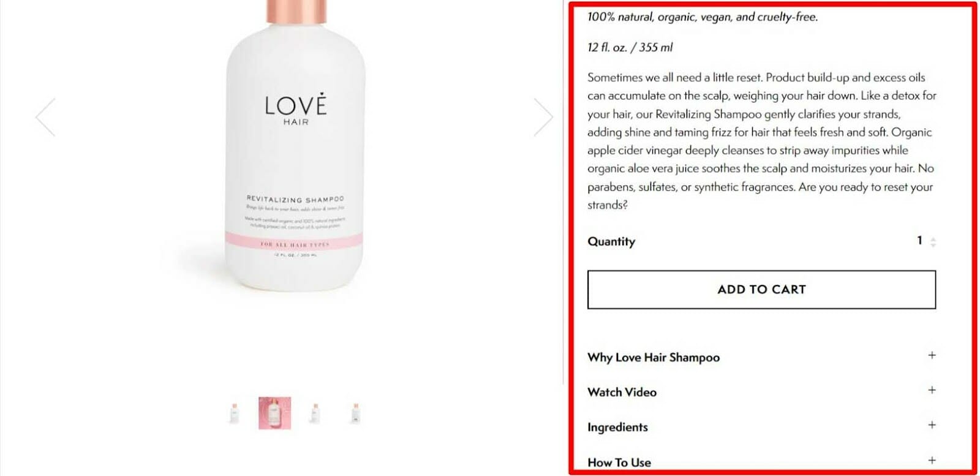Click plus icon beside Ingredients
Image resolution: width=980 pixels, height=476 pixels.
932,425
